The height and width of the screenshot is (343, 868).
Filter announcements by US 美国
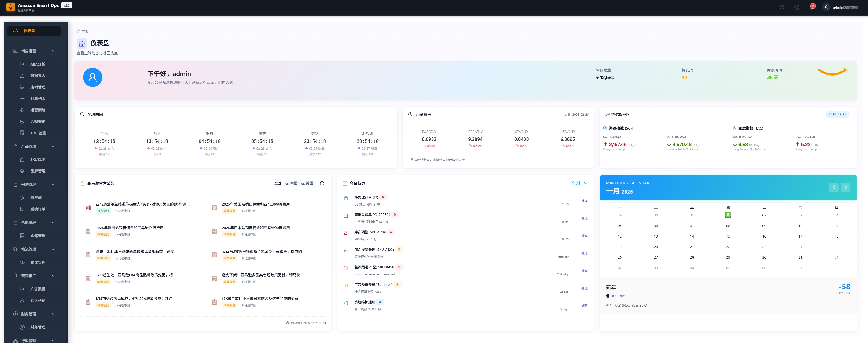(x=307, y=184)
